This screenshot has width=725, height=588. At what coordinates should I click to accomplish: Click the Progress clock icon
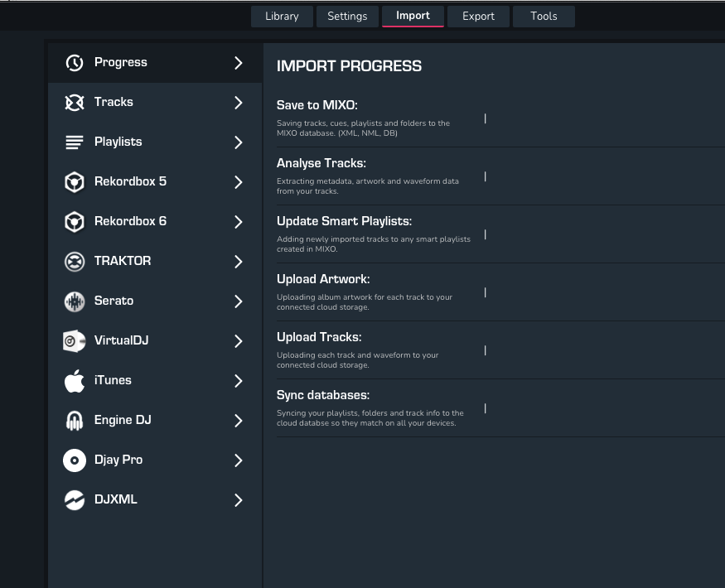coord(75,63)
